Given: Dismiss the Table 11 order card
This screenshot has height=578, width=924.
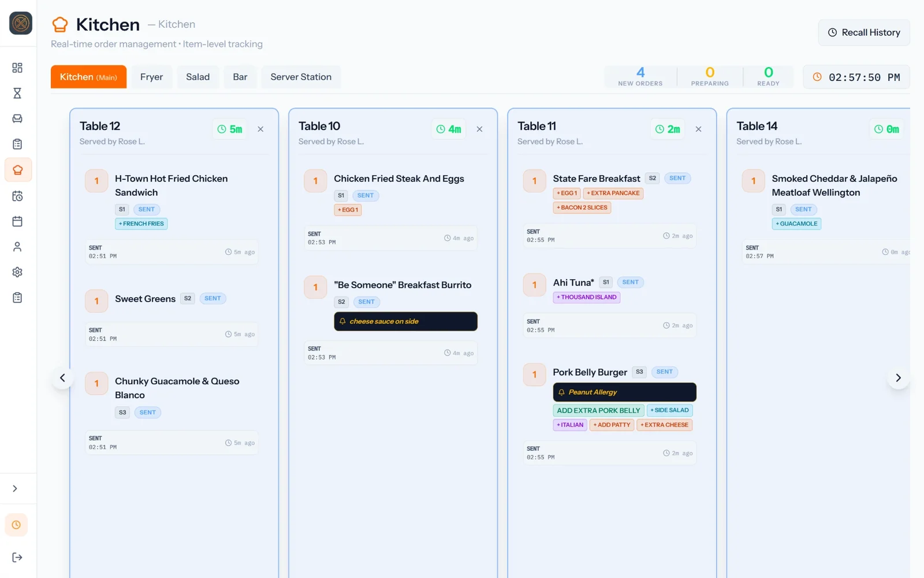Looking at the screenshot, I should 698,129.
